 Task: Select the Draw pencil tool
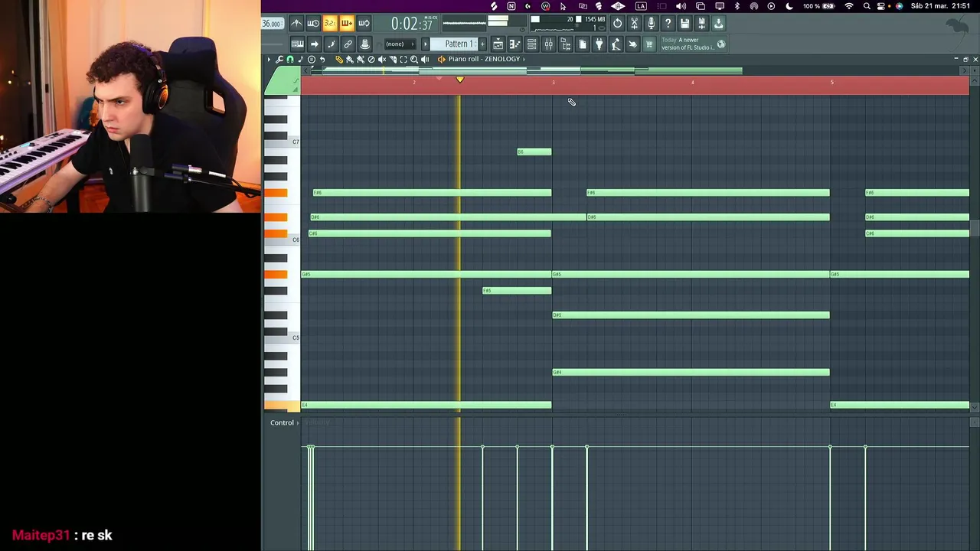pyautogui.click(x=339, y=59)
